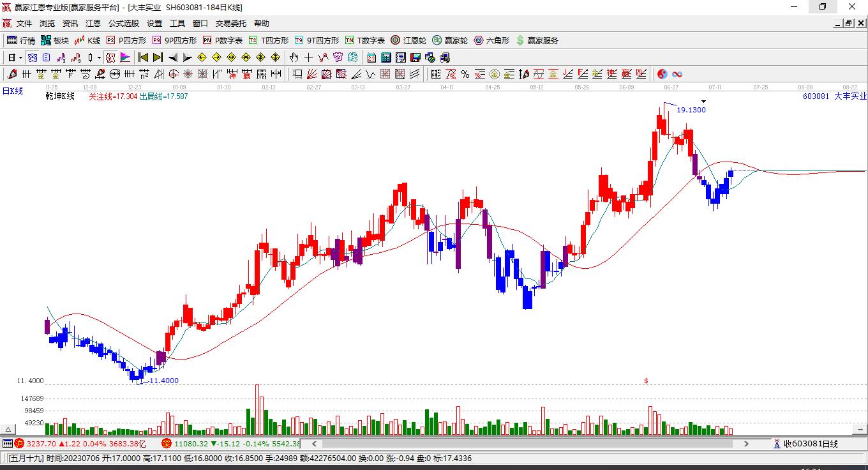
Task: Open the P四方形 square tool
Action: (x=126, y=40)
